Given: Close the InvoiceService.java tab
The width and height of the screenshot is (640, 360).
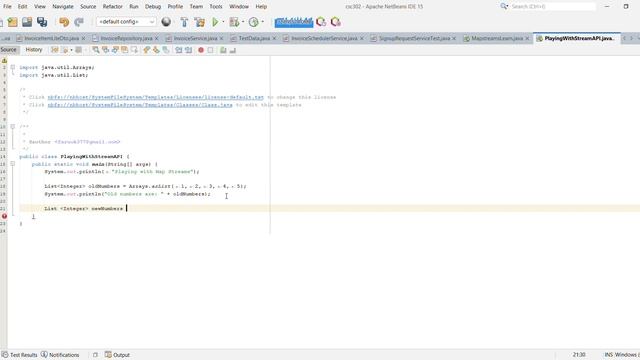Looking at the screenshot, I should [222, 38].
